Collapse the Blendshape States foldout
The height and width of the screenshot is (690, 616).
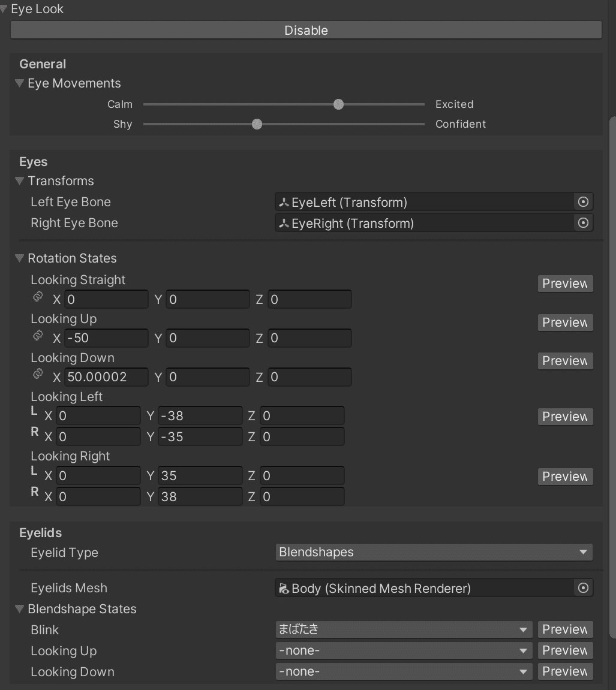(x=19, y=609)
